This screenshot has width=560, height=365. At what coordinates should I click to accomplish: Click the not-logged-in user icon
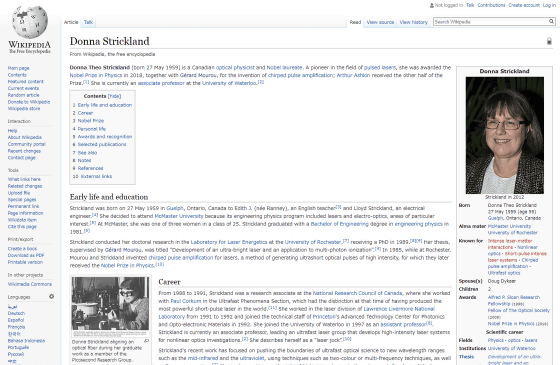[431, 5]
